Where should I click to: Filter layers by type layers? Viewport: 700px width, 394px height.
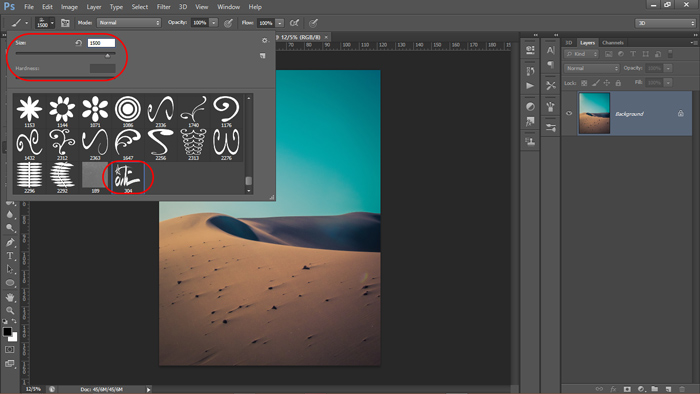[x=633, y=54]
